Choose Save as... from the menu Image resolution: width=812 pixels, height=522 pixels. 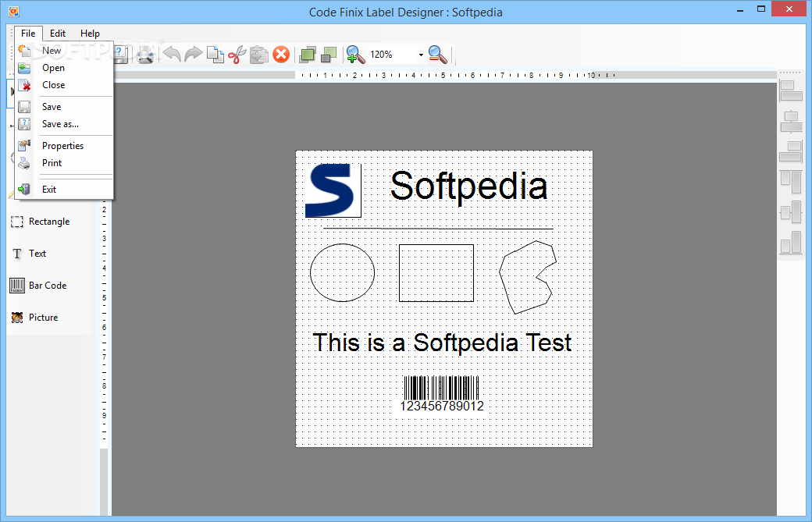(64, 124)
